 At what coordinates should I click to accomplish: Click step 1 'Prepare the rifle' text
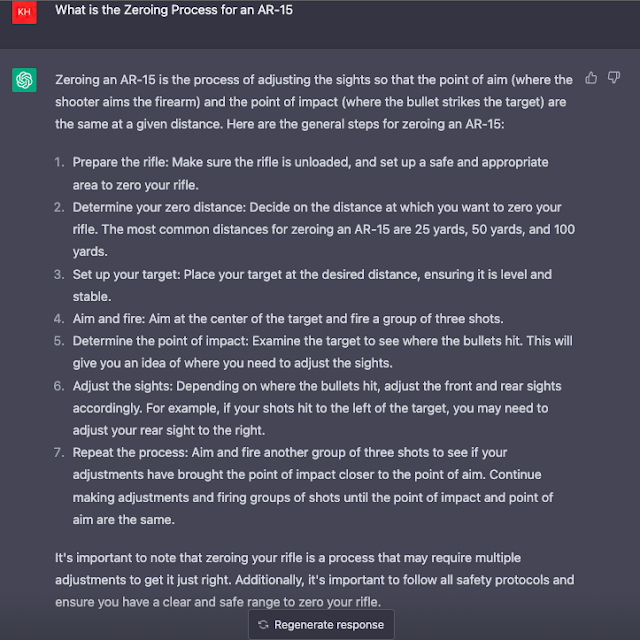coord(310,173)
